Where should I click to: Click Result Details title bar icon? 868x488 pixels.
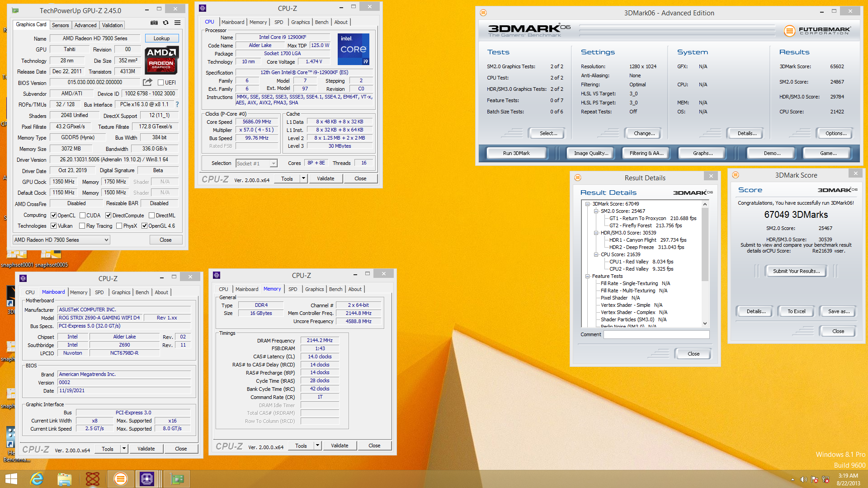click(578, 178)
